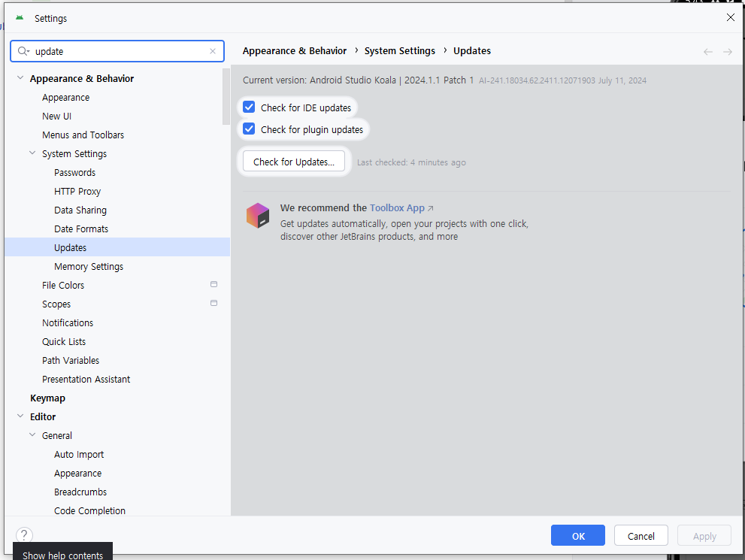This screenshot has height=560, width=745.
Task: Click the Check for Updates... button
Action: 294,162
